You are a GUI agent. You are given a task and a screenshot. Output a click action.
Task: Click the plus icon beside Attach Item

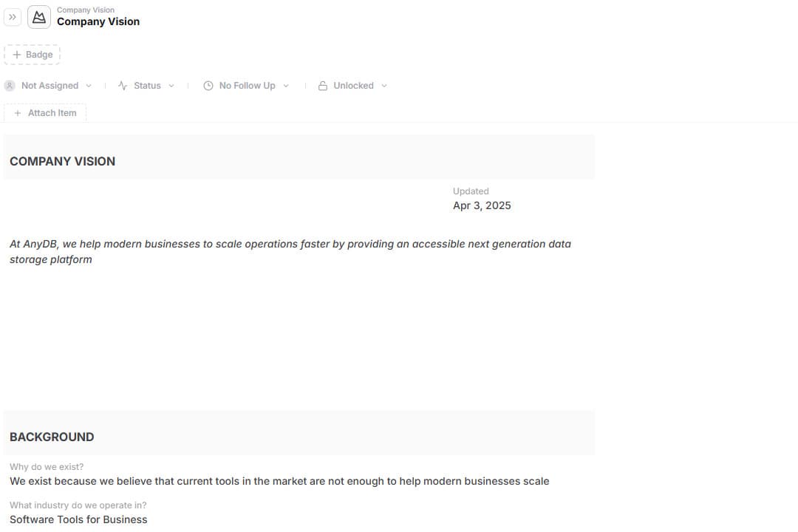click(18, 113)
